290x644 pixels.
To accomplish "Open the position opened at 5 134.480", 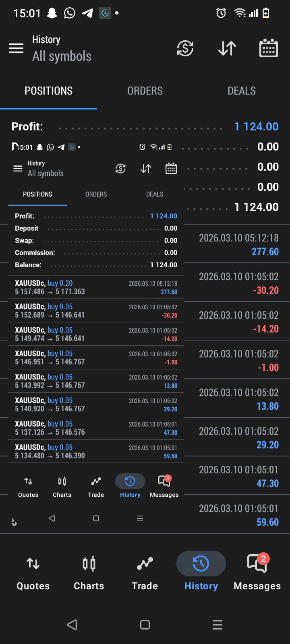I will pos(96,451).
